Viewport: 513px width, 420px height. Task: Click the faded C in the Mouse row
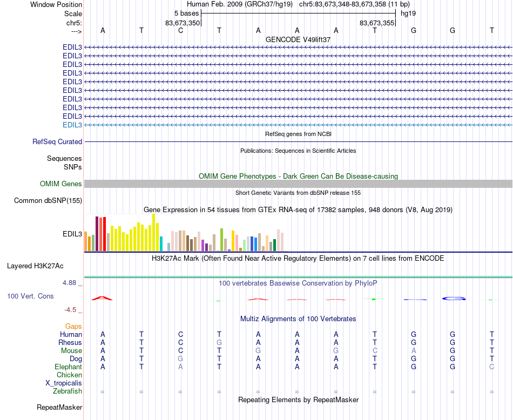pos(375,351)
